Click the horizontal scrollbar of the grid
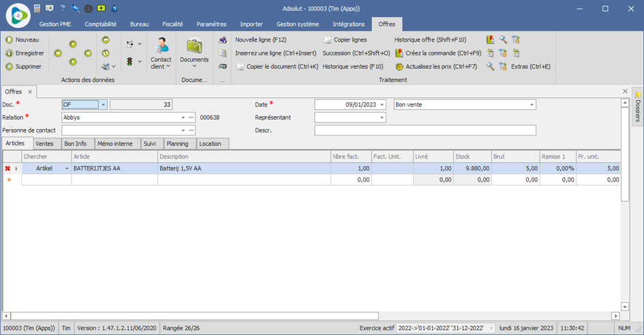The image size is (644, 335). pos(195,316)
